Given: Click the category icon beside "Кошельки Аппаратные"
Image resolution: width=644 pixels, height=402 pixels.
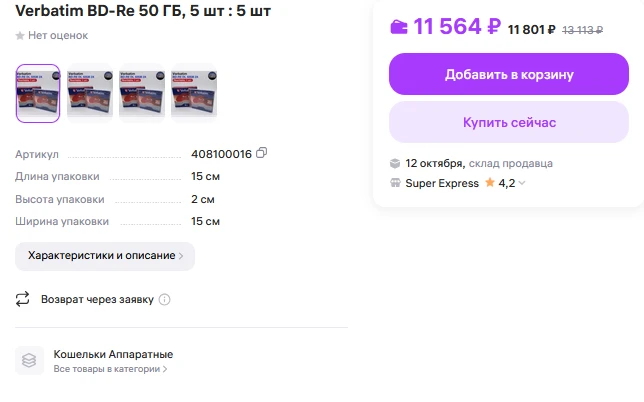Looking at the screenshot, I should coord(30,360).
